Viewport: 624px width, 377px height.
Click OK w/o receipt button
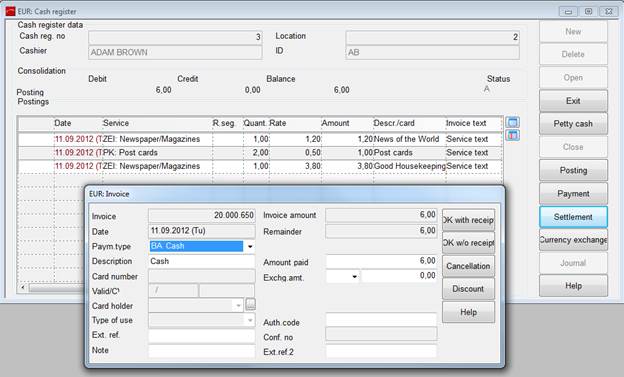click(468, 243)
